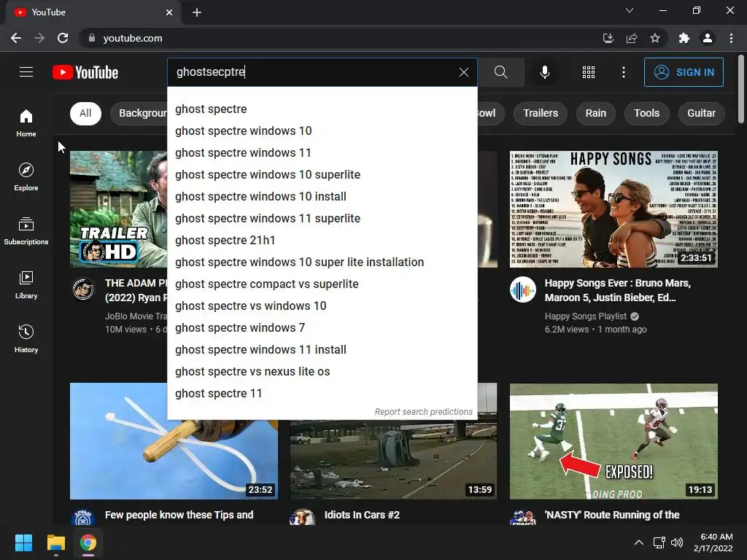The height and width of the screenshot is (560, 747).
Task: Choose suggestion 'ghost spectre windows 10'
Action: click(x=322, y=131)
